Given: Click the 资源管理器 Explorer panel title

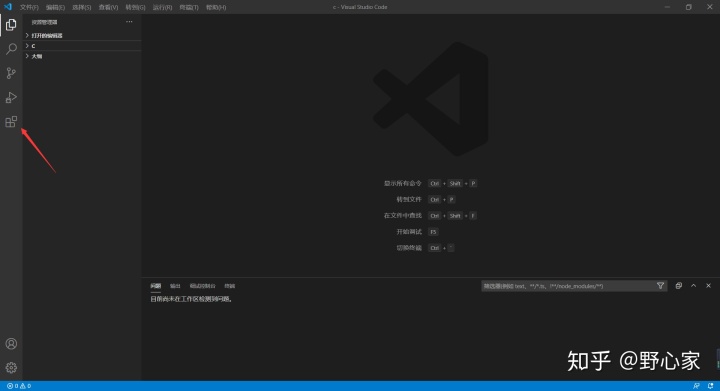Looking at the screenshot, I should point(45,22).
